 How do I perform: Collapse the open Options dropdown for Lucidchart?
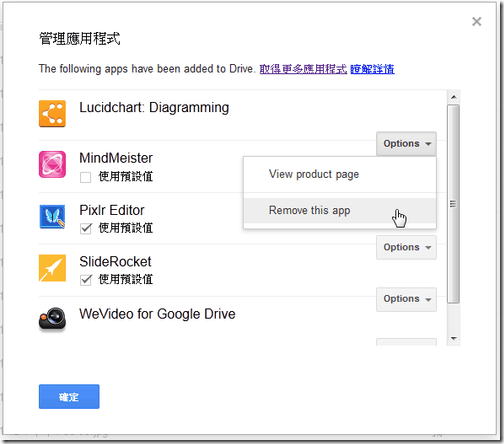pyautogui.click(x=406, y=144)
